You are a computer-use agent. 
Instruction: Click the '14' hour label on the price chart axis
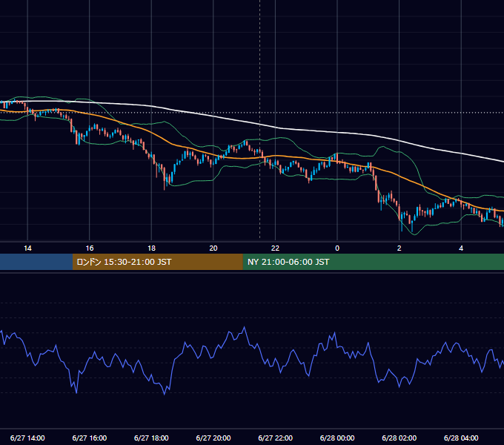(x=27, y=248)
